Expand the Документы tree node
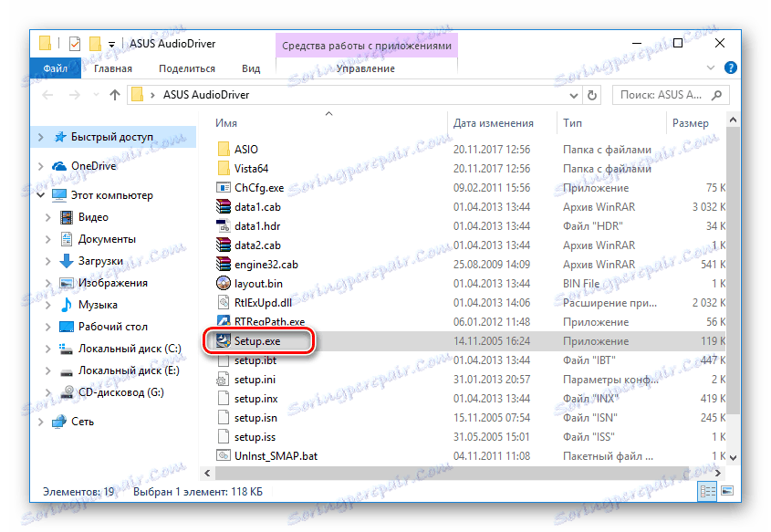 [x=48, y=239]
